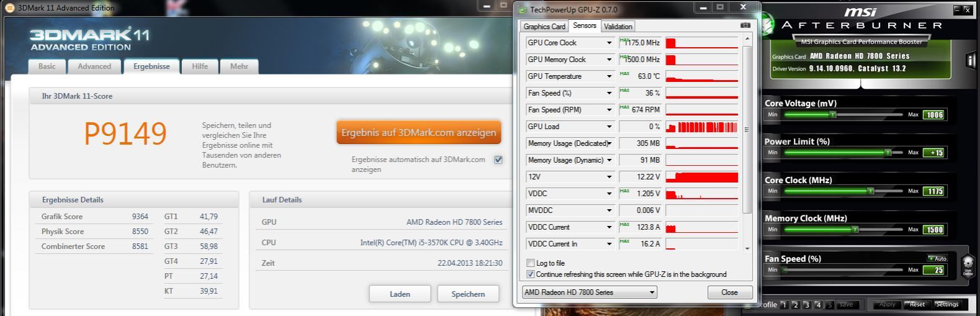
Task: Click the GPU-Z scrollbar up arrow
Action: pyautogui.click(x=747, y=38)
